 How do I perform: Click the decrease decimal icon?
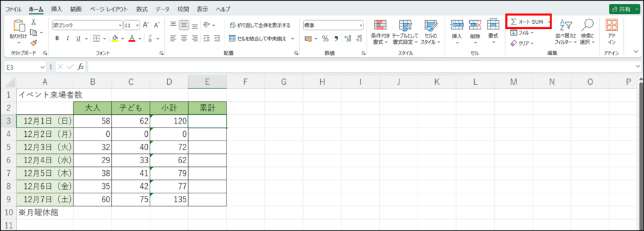pyautogui.click(x=358, y=38)
